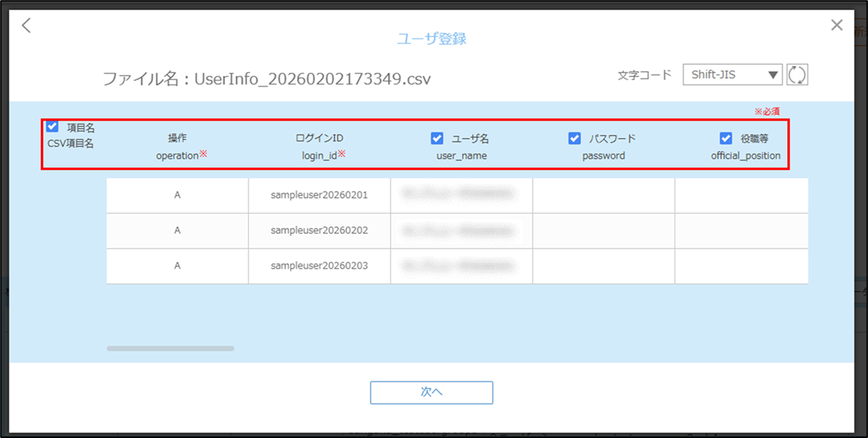Click the official_position CSV item name
Image resolution: width=868 pixels, height=438 pixels.
pyautogui.click(x=746, y=156)
